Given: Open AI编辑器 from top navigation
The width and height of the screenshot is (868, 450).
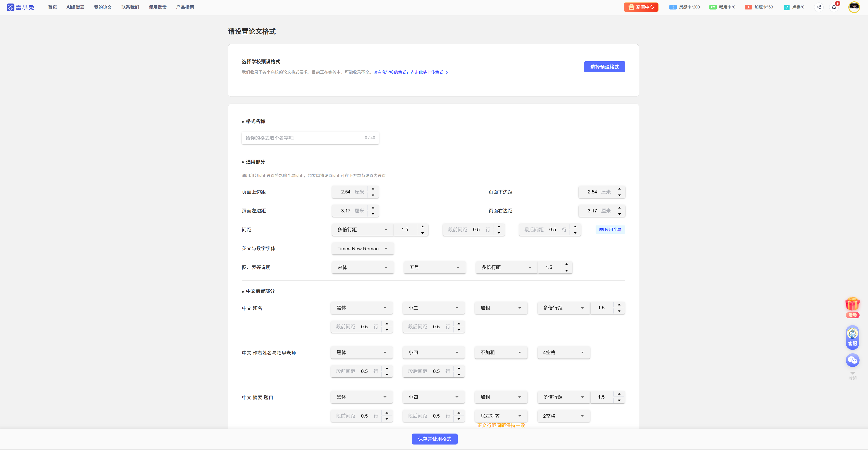Looking at the screenshot, I should tap(75, 7).
